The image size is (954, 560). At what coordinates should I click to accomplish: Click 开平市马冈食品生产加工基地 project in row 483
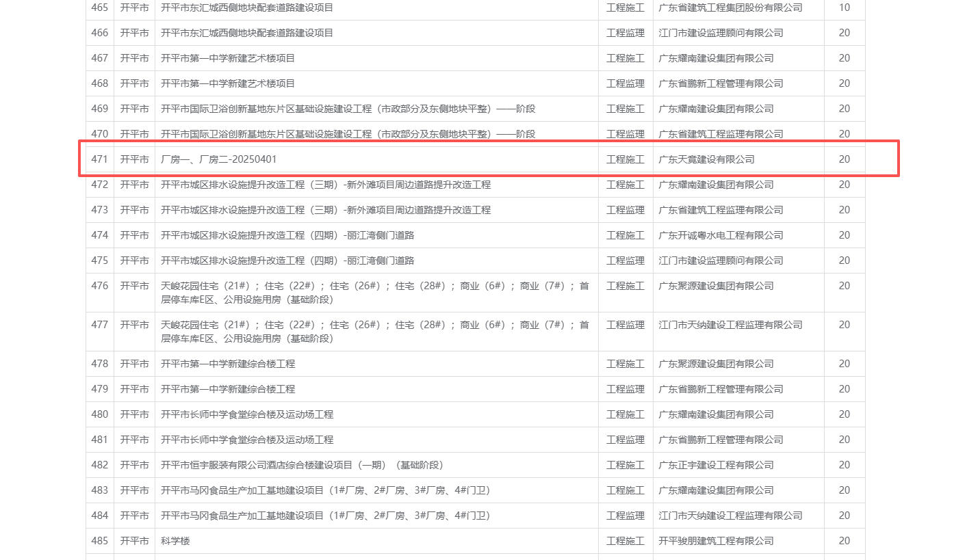(x=325, y=490)
